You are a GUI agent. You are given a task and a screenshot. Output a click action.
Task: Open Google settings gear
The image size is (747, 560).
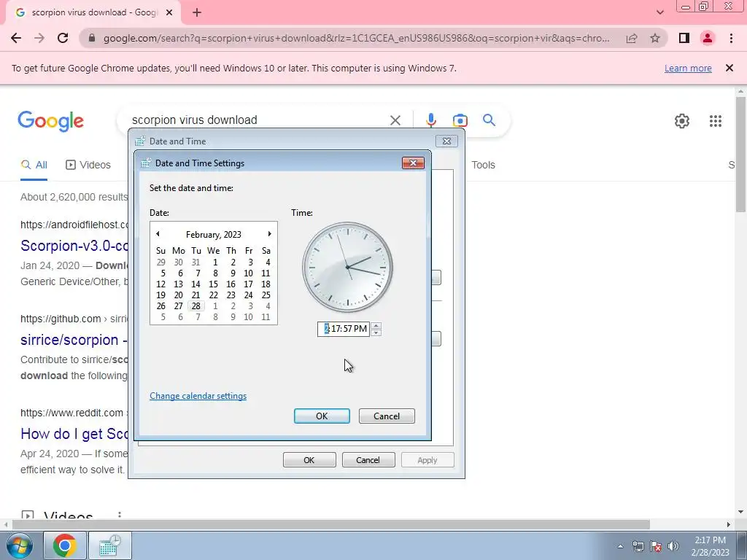(682, 121)
